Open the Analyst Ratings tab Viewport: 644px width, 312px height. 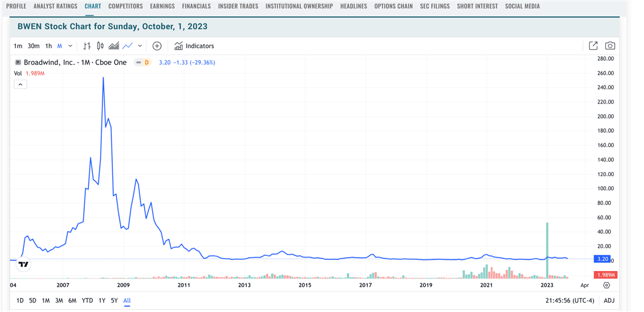coord(55,6)
